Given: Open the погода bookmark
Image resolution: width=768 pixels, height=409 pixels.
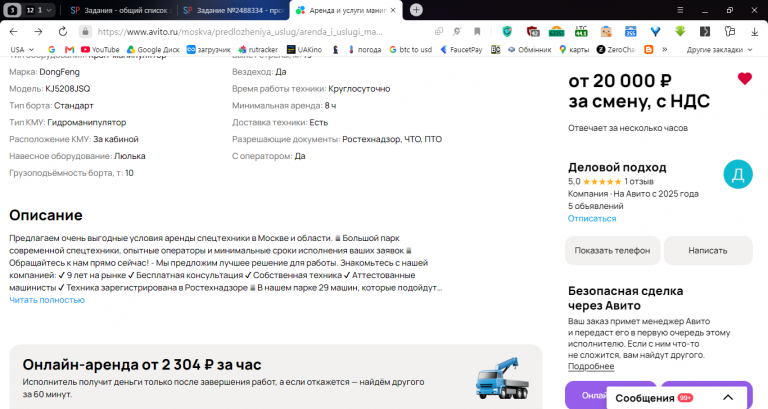Looking at the screenshot, I should [x=364, y=49].
